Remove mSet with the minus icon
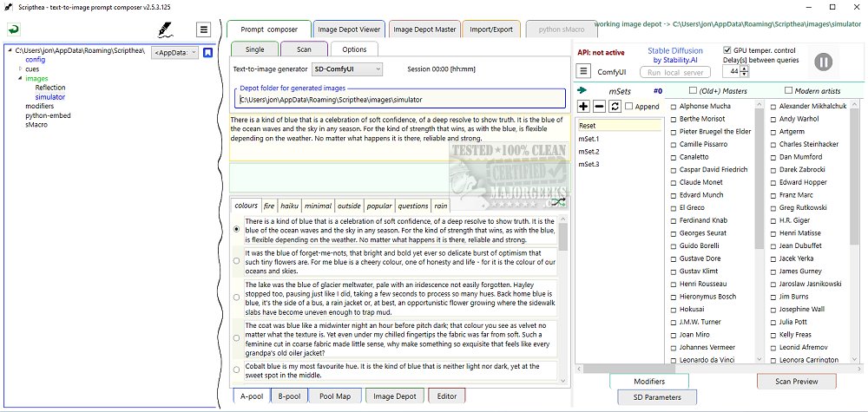 click(x=599, y=106)
